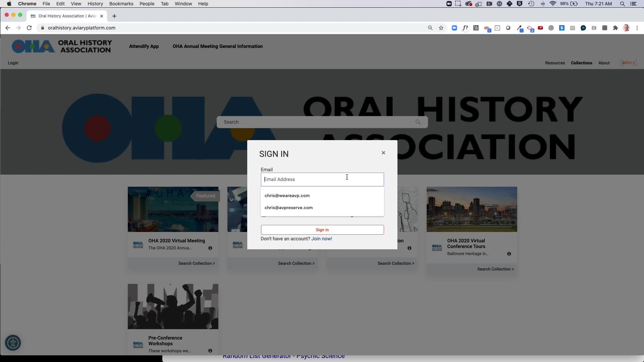This screenshot has width=644, height=362.
Task: Open the Baltimore skyline tours thumbnail
Action: coord(472,209)
